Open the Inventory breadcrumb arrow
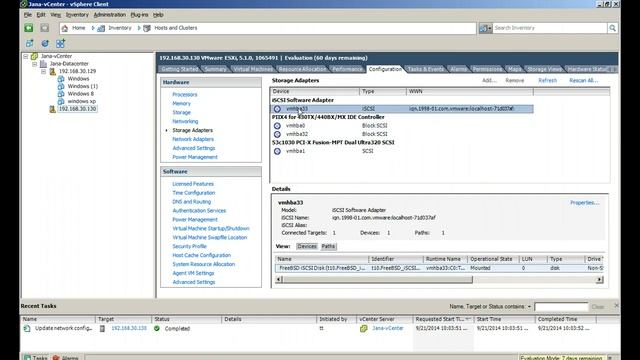The width and height of the screenshot is (640, 360). [x=139, y=28]
